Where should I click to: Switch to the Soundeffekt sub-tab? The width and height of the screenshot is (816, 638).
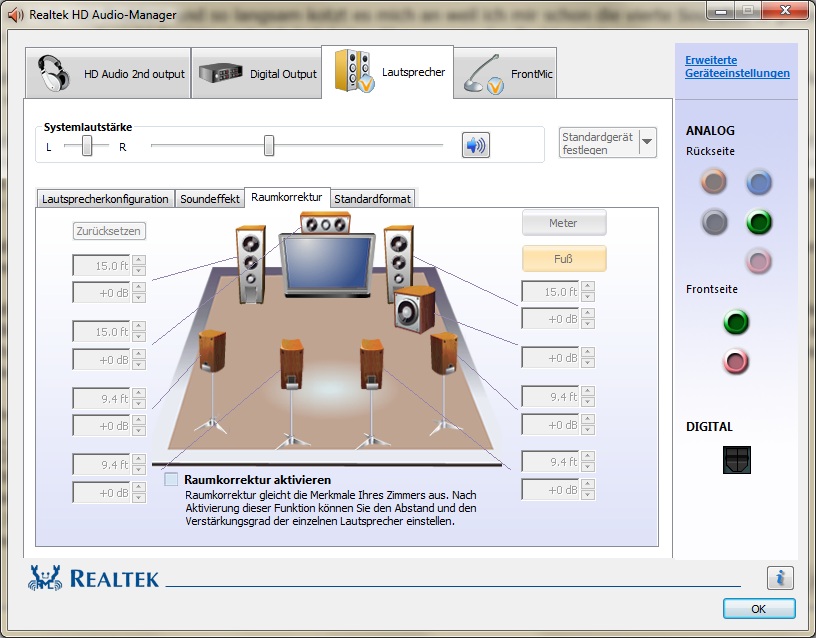pyautogui.click(x=210, y=199)
